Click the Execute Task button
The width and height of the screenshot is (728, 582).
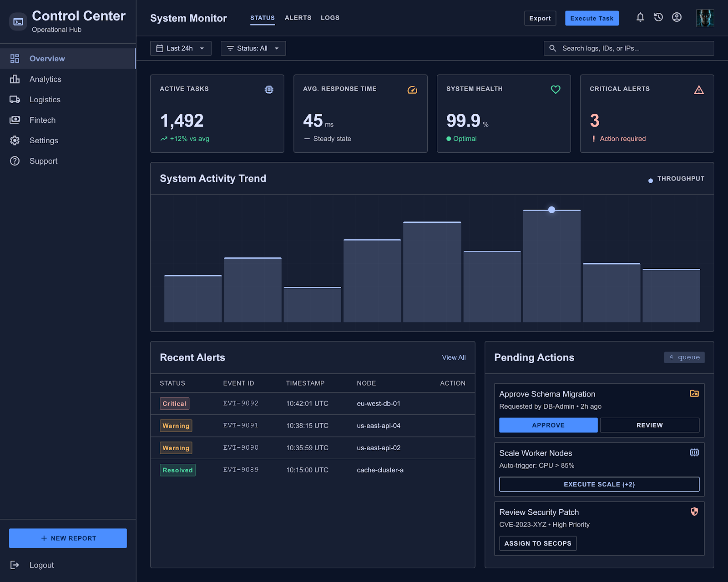coord(591,18)
